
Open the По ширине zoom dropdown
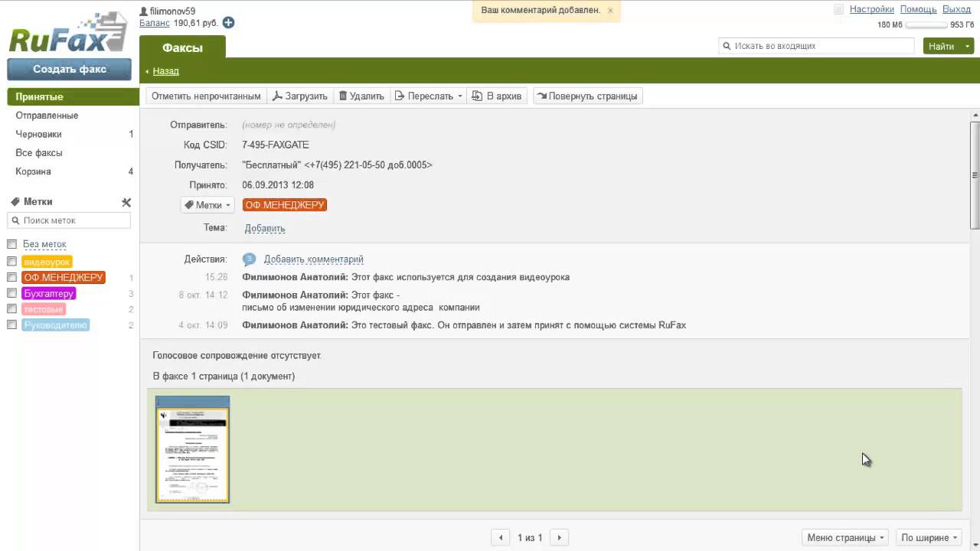[x=929, y=538]
